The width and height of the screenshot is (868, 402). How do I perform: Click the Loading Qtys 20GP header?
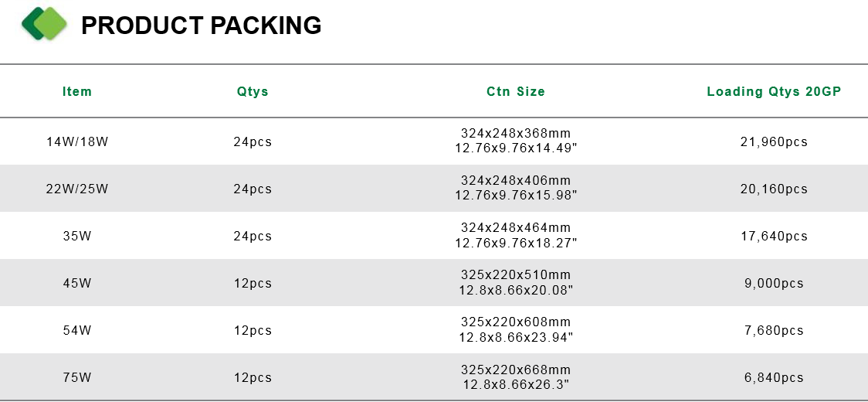coord(774,91)
